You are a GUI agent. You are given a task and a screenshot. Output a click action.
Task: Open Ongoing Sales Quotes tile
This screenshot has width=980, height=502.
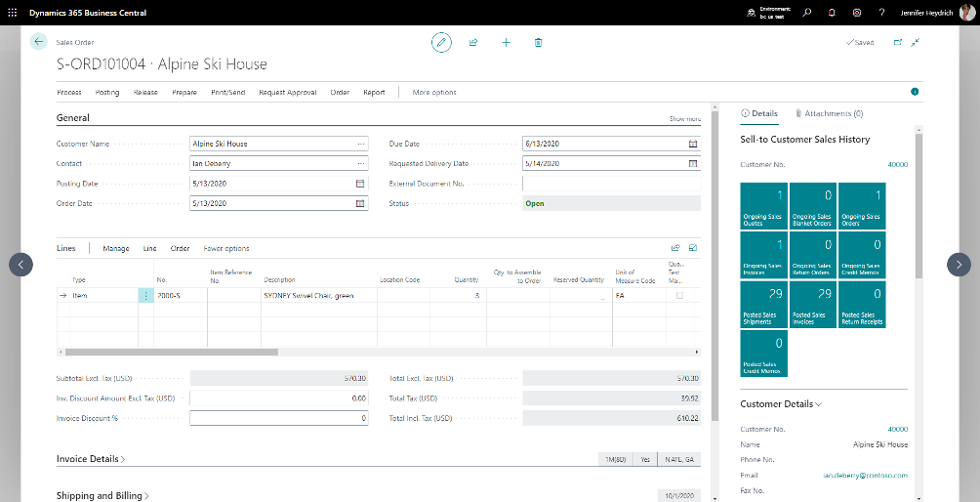763,206
